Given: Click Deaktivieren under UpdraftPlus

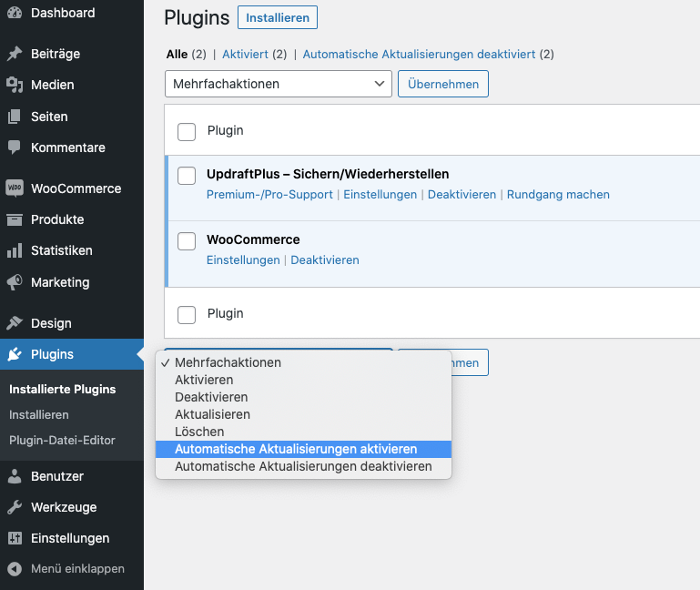Looking at the screenshot, I should (462, 194).
